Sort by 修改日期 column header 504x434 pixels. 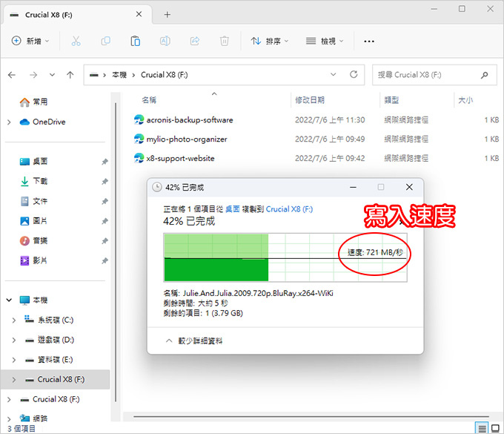[x=310, y=100]
